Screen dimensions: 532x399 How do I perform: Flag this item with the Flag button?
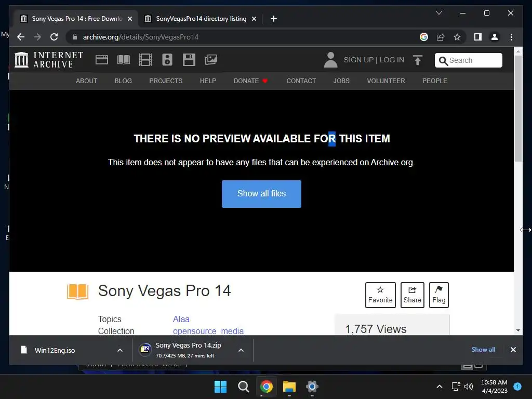pos(438,295)
